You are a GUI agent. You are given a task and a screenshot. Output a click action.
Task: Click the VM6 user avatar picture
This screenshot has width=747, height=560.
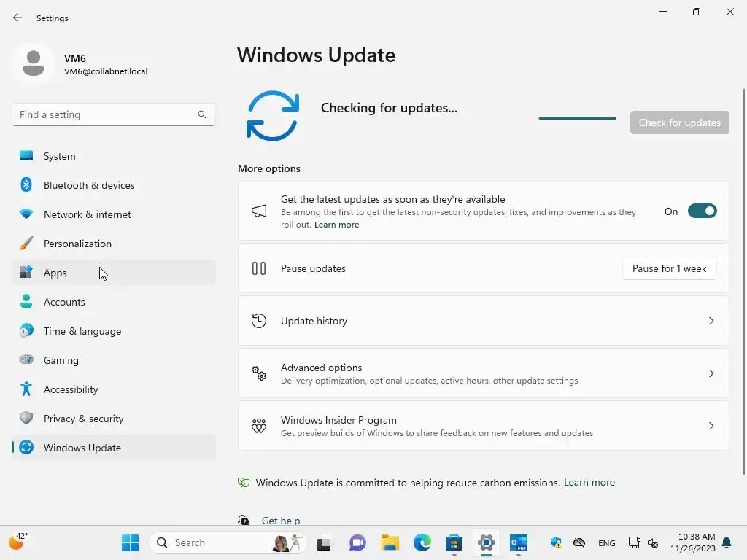pyautogui.click(x=34, y=63)
